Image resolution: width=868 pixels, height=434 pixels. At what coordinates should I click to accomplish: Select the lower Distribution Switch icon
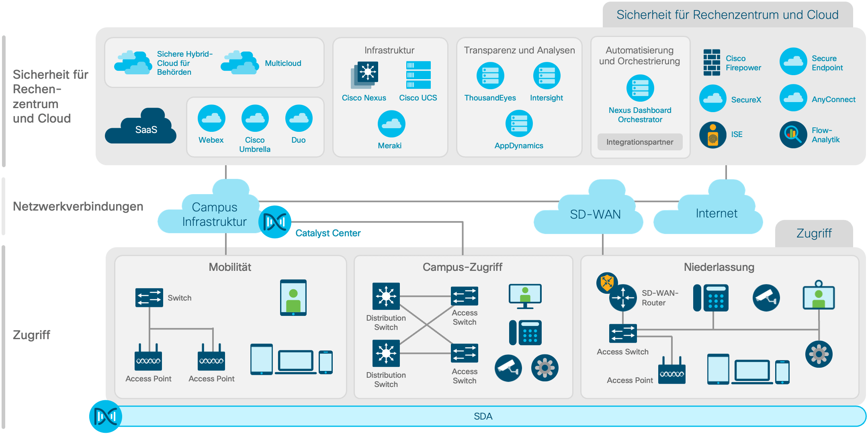[386, 353]
